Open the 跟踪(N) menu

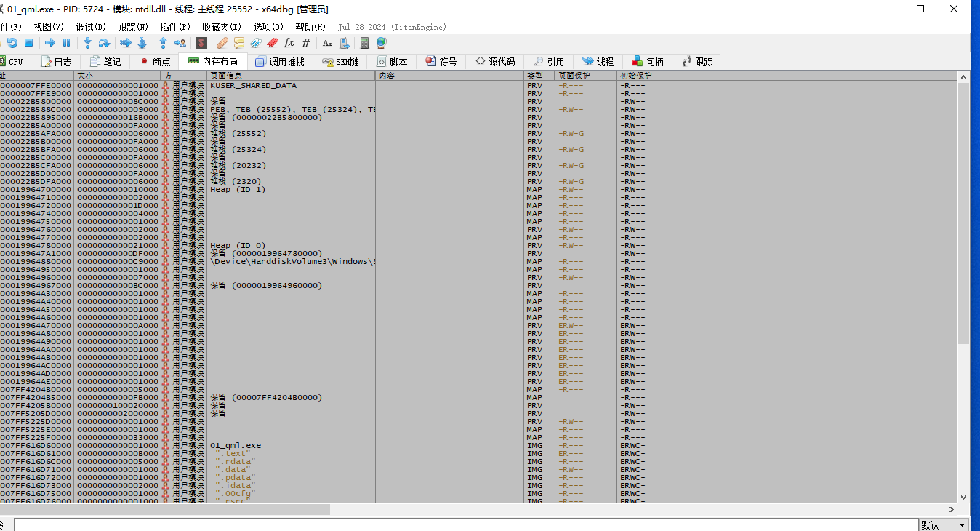(x=133, y=27)
